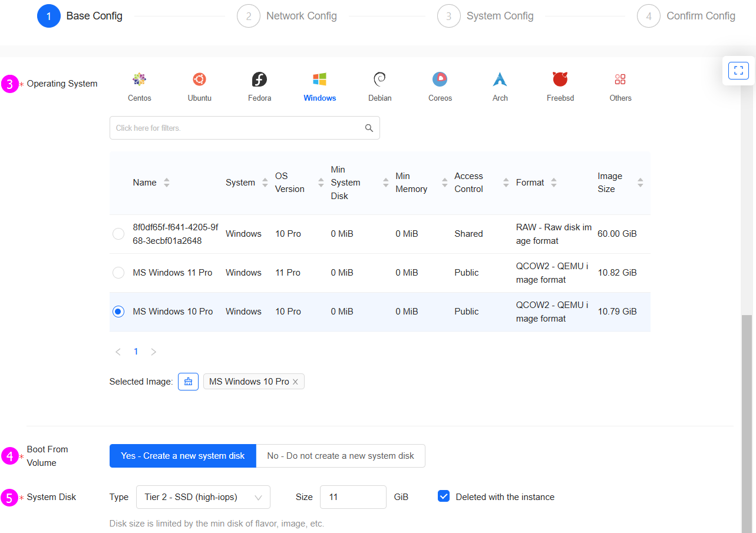Click QCOW2 format cell in Windows 10 Pro row

pyautogui.click(x=552, y=312)
